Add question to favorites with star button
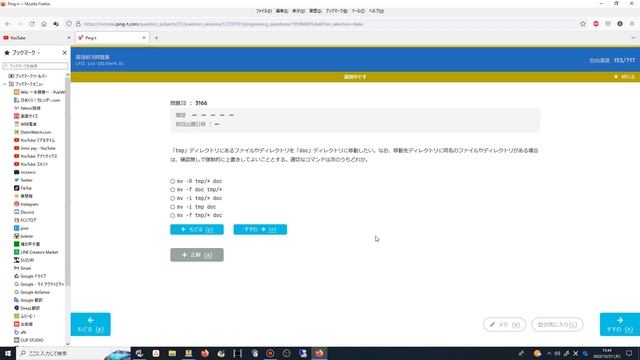The image size is (640, 360). pos(557,324)
